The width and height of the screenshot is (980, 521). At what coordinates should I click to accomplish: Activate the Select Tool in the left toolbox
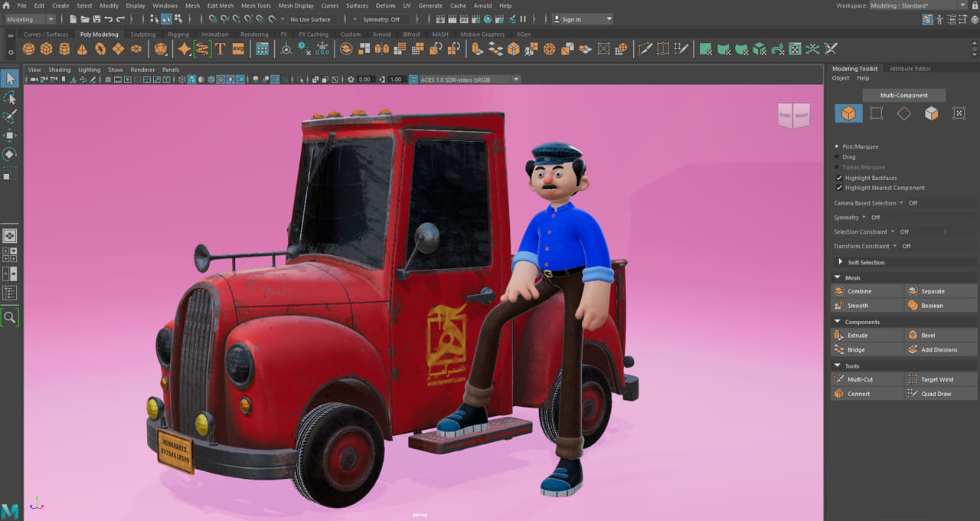coord(10,77)
